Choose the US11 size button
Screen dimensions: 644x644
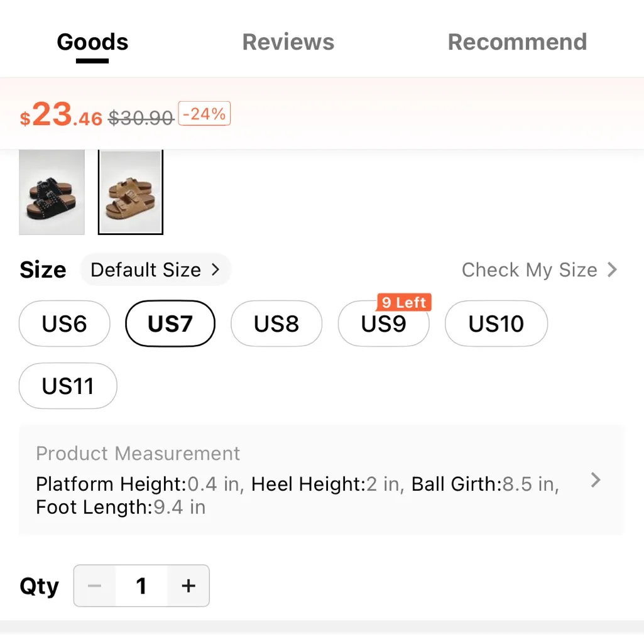[x=68, y=386]
